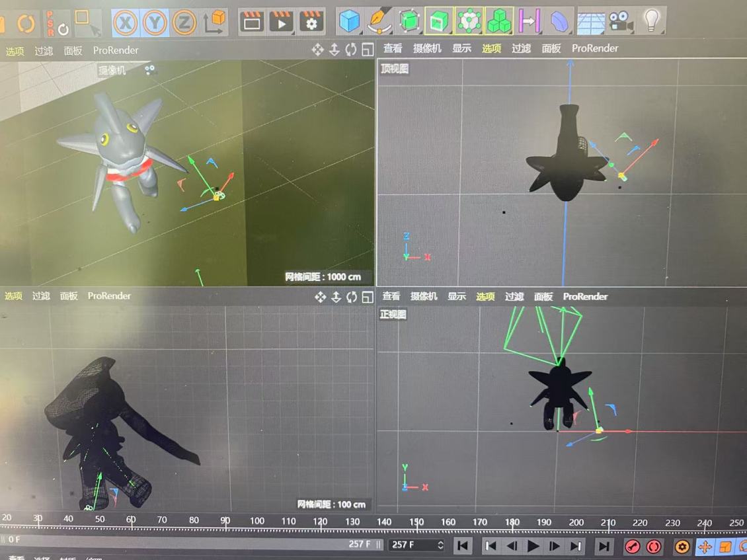The width and height of the screenshot is (747, 560).
Task: Open 面板 menu in bottom-left viewport
Action: (69, 296)
